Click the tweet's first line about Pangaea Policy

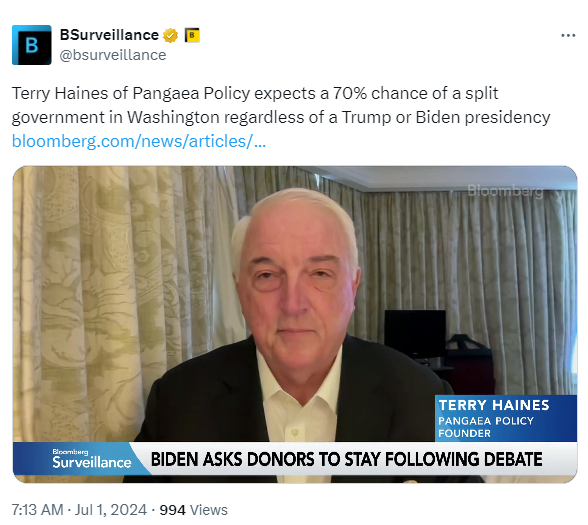pos(255,93)
